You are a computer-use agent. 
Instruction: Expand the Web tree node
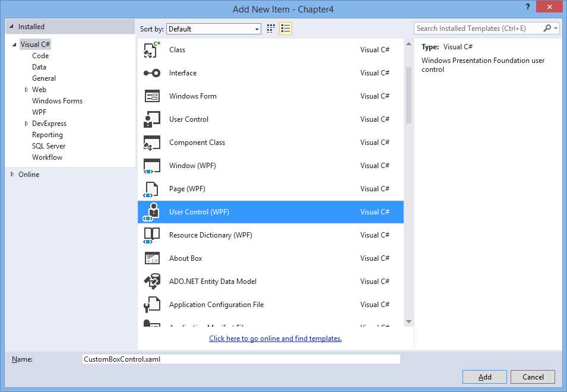26,89
